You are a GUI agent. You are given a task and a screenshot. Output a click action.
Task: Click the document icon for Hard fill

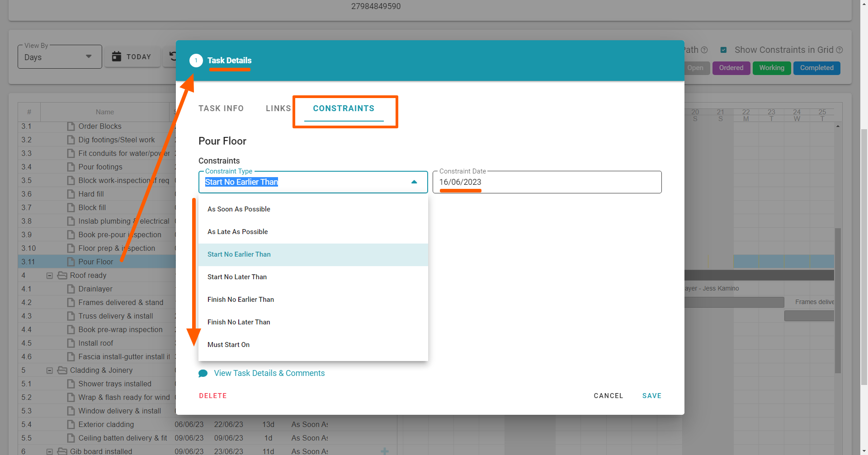(x=71, y=194)
